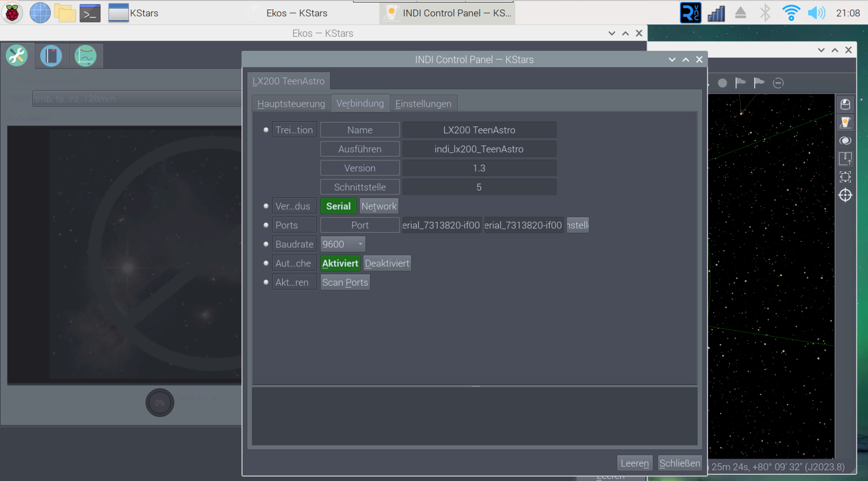868x481 pixels.
Task: Click the 'Akt...ren' group label
Action: (x=294, y=282)
